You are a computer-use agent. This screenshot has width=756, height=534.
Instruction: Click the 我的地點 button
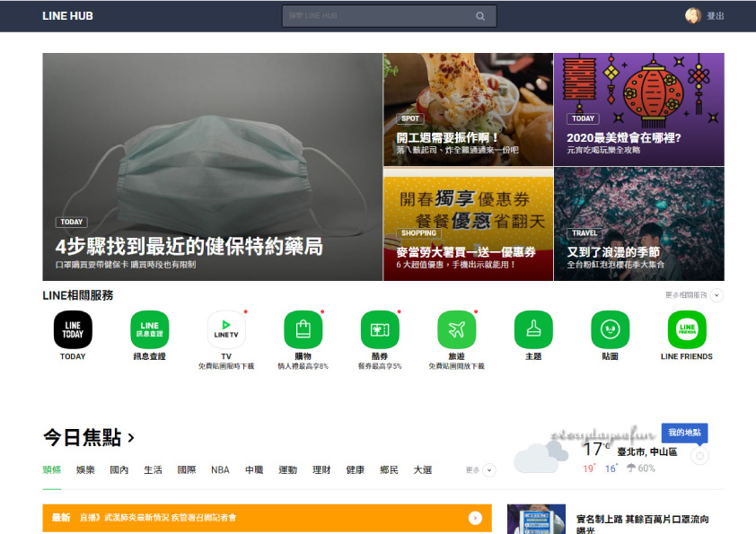click(685, 433)
